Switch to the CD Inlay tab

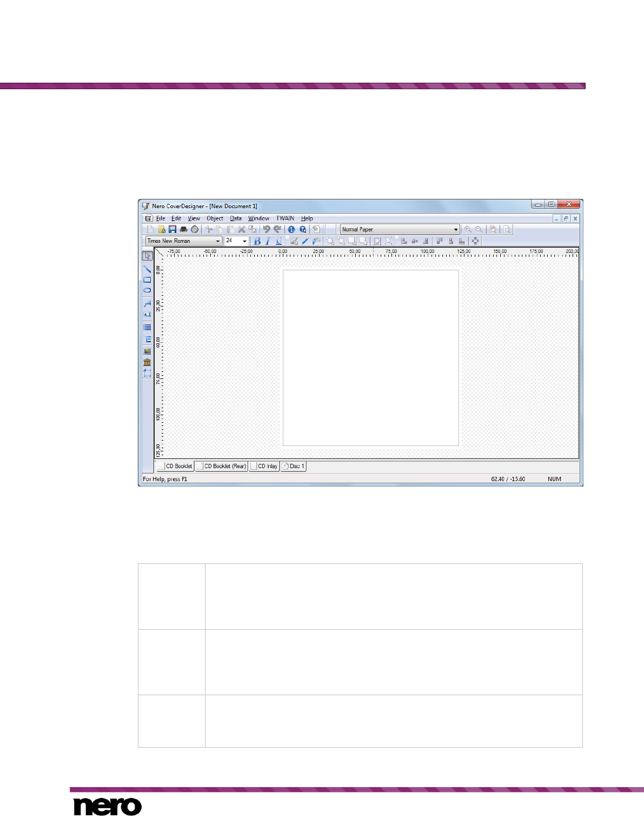pyautogui.click(x=264, y=466)
